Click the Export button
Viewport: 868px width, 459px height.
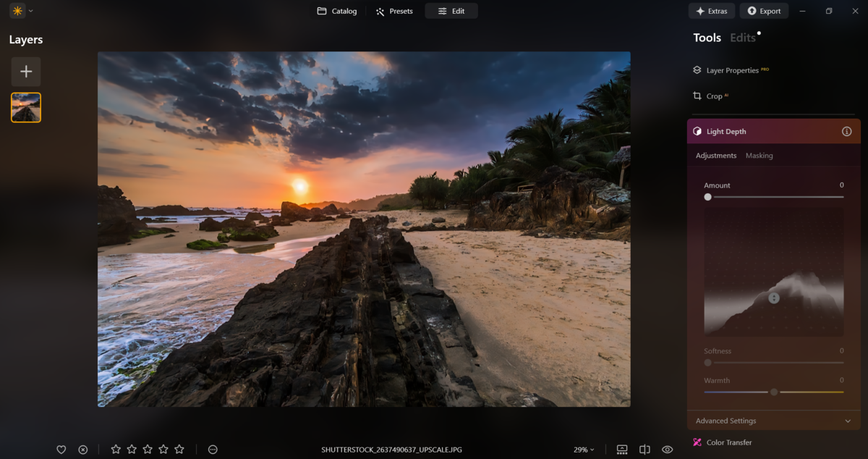(x=764, y=10)
